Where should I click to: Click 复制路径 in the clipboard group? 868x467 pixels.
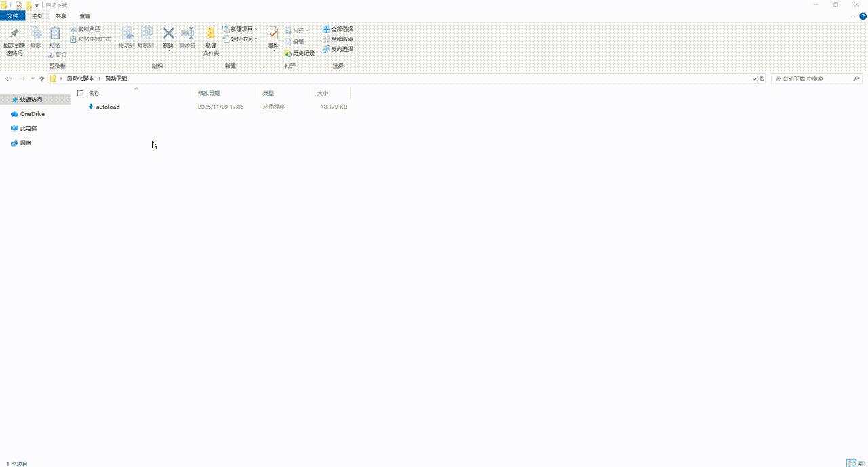[x=85, y=29]
